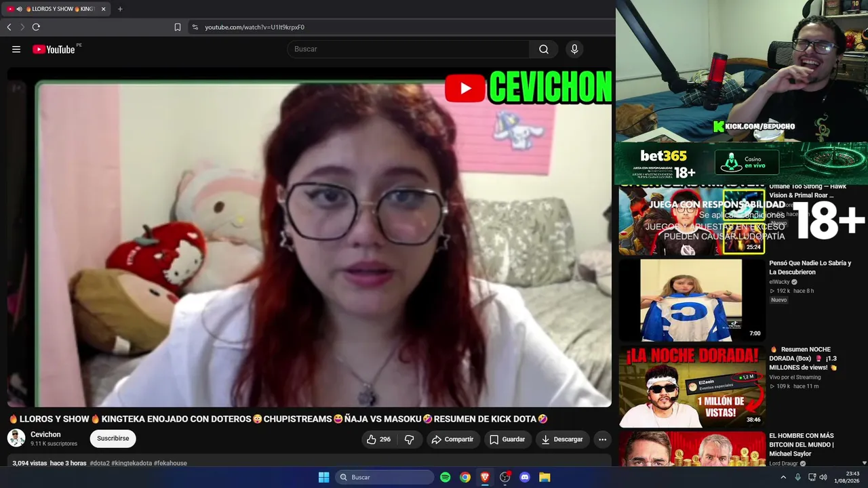Mute the tab using its speaker icon
This screenshot has width=868, height=488.
coord(19,9)
